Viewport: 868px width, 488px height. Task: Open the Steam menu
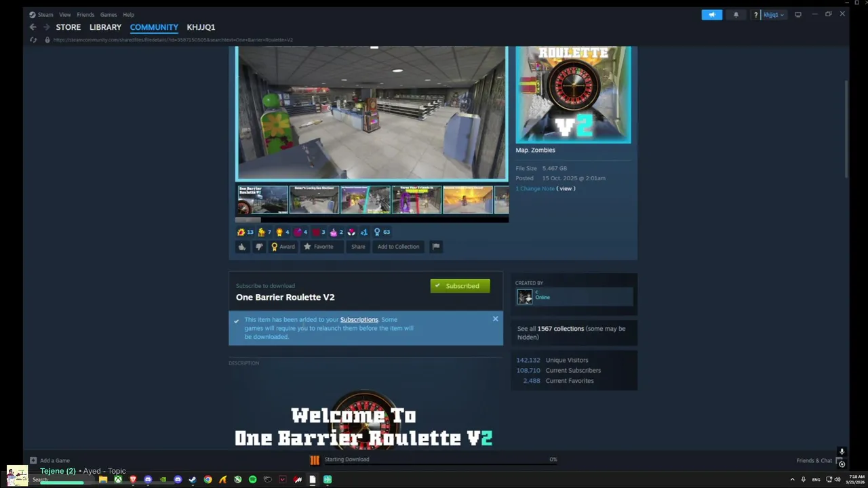(41, 14)
